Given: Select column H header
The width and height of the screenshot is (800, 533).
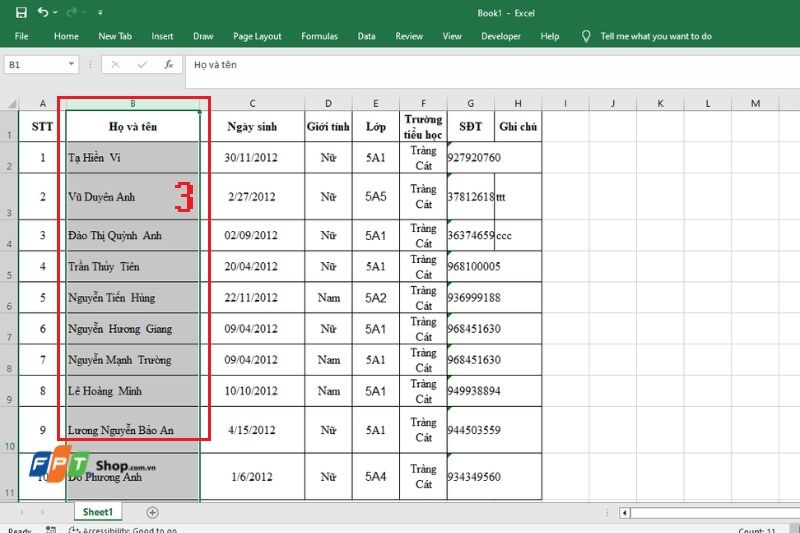Looking at the screenshot, I should pyautogui.click(x=518, y=104).
